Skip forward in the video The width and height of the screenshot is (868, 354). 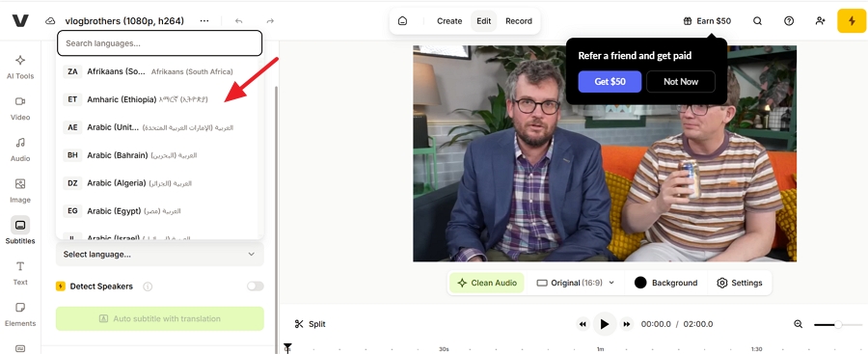pyautogui.click(x=627, y=324)
